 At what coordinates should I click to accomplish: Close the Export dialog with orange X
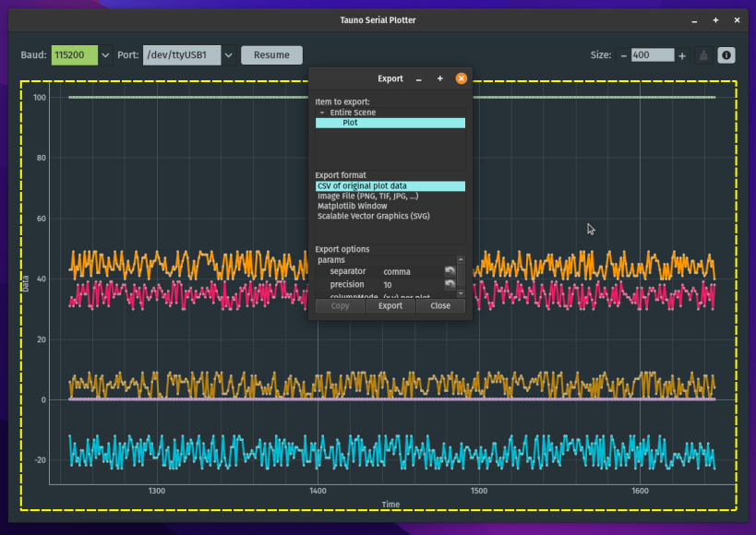[x=462, y=78]
